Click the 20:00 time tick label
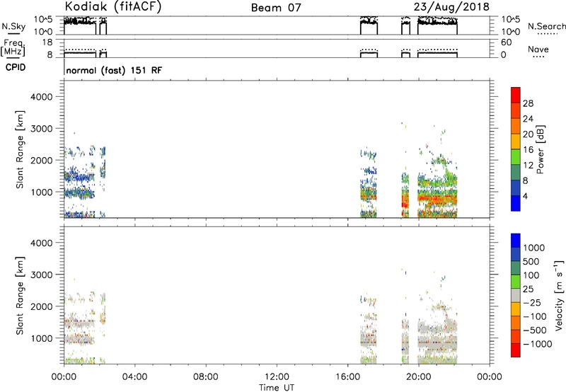Screen dimensions: 566x392 tap(418, 377)
